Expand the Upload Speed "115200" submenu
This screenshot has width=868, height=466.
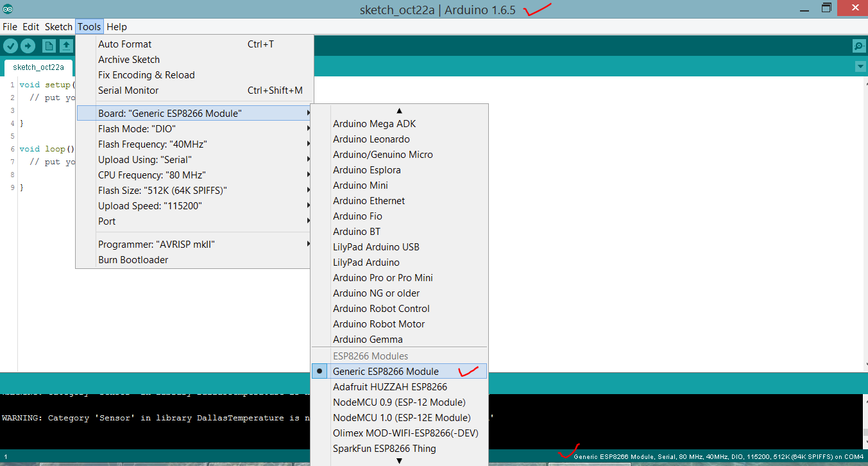(194, 206)
